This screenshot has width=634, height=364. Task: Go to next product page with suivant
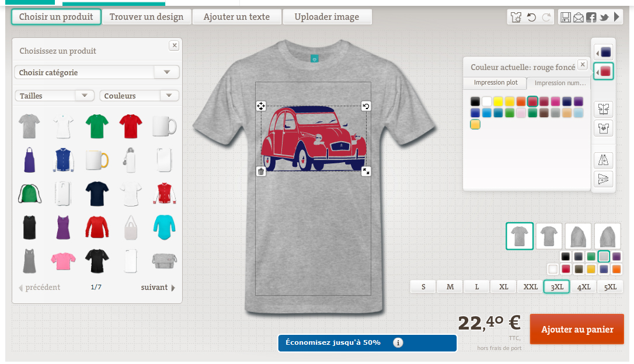[x=158, y=287]
